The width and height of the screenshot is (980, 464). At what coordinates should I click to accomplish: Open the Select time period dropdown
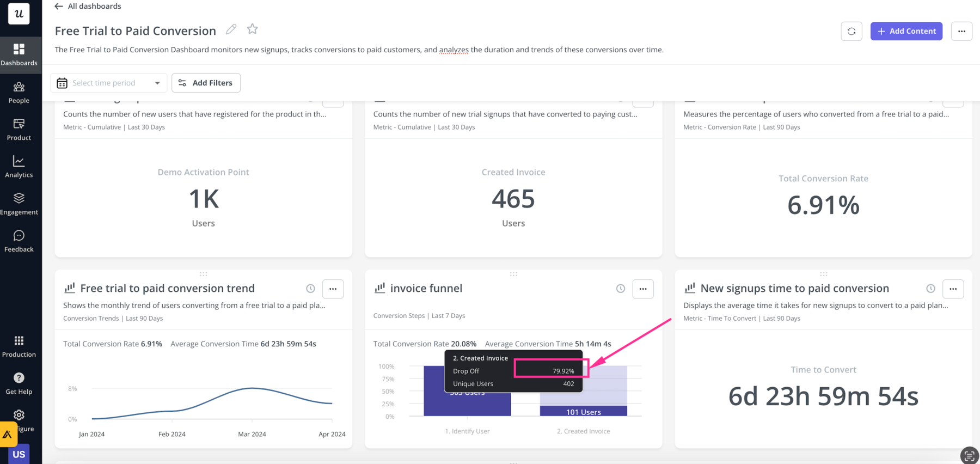[109, 83]
